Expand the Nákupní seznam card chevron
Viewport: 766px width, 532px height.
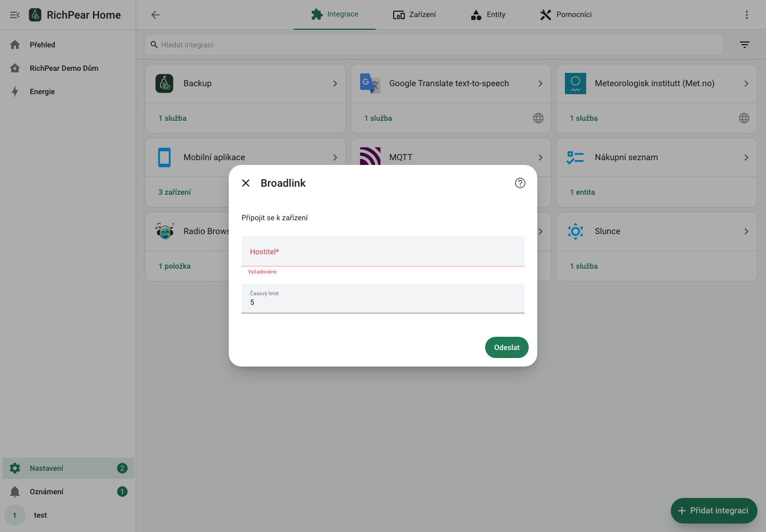(x=746, y=157)
